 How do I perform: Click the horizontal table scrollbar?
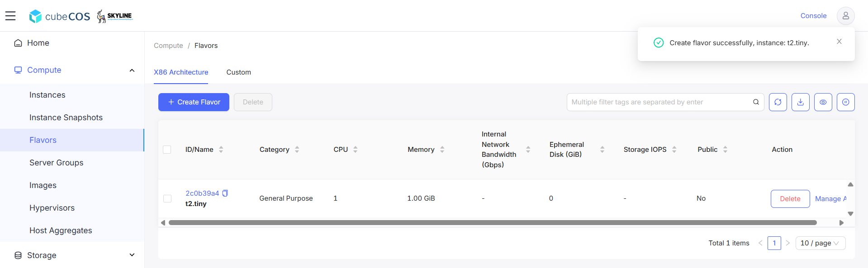coord(493,223)
